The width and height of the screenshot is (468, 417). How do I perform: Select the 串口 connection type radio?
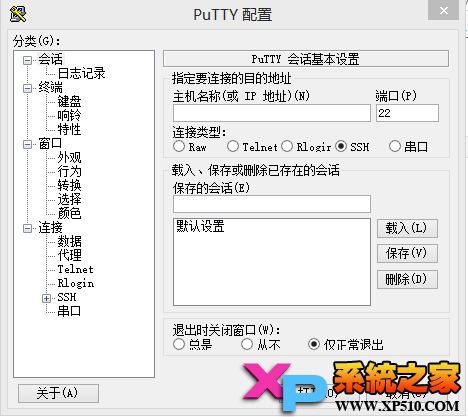[395, 146]
